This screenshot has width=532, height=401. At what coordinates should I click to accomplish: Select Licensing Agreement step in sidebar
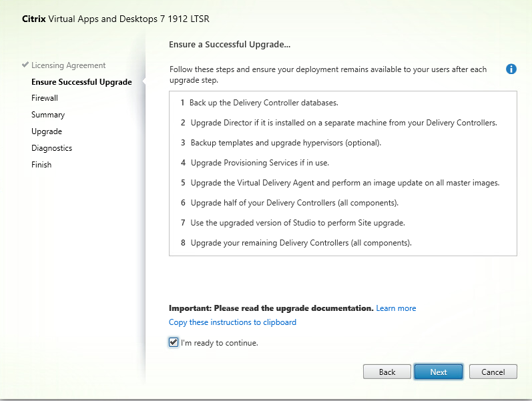tap(68, 65)
